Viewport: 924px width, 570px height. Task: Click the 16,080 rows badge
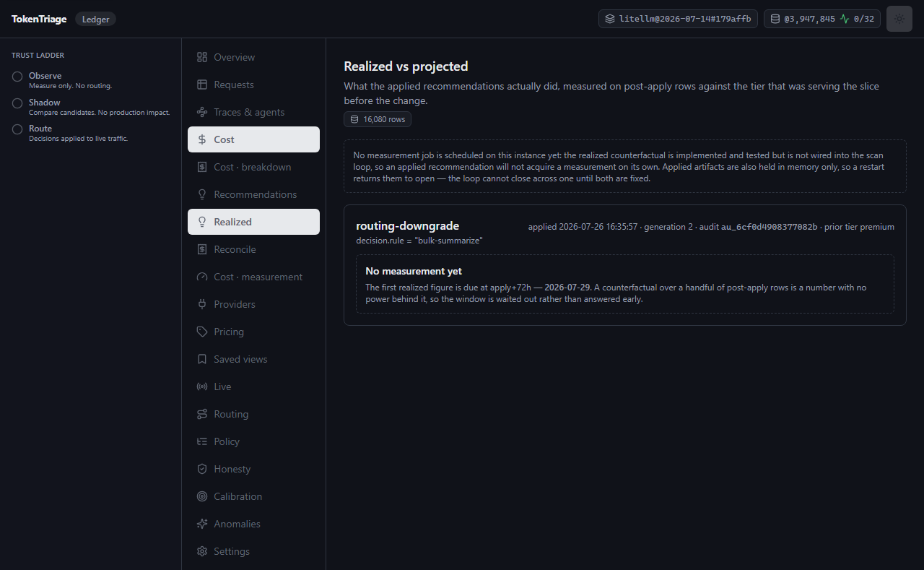point(378,119)
